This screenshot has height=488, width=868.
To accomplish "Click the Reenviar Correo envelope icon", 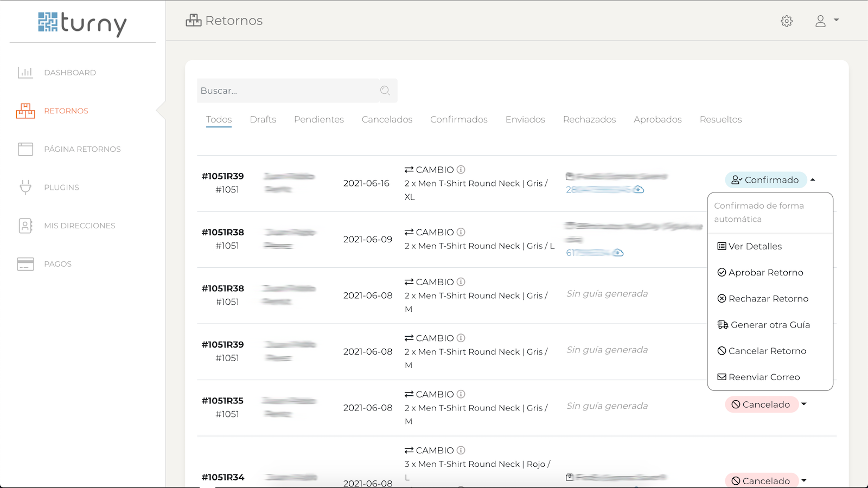I will tap(722, 377).
